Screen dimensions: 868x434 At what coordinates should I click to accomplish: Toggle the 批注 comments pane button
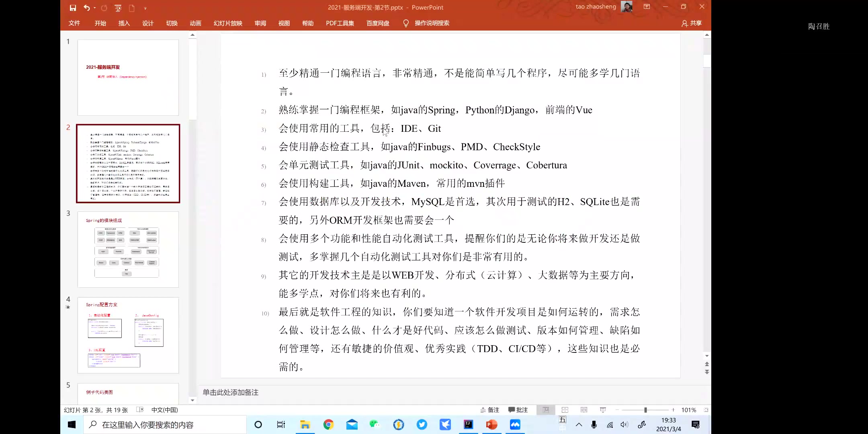point(518,410)
